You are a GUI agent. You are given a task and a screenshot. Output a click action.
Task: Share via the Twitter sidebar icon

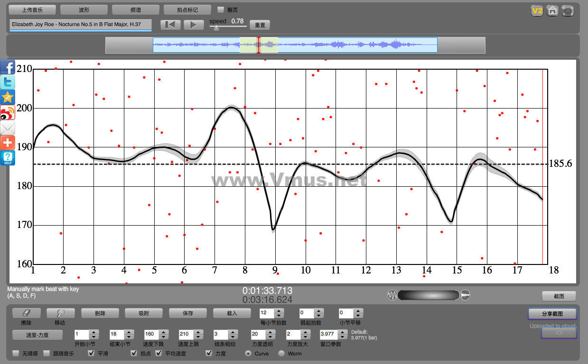coord(8,82)
